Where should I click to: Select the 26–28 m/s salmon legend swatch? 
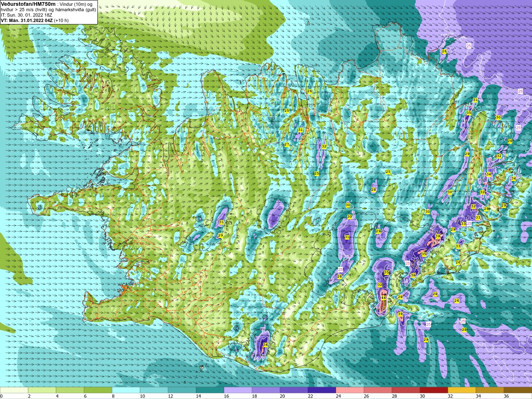(x=378, y=390)
